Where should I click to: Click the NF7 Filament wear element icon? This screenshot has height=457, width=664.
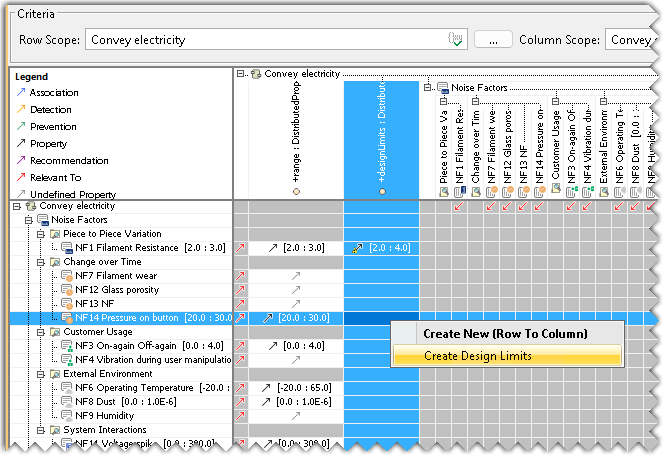67,276
